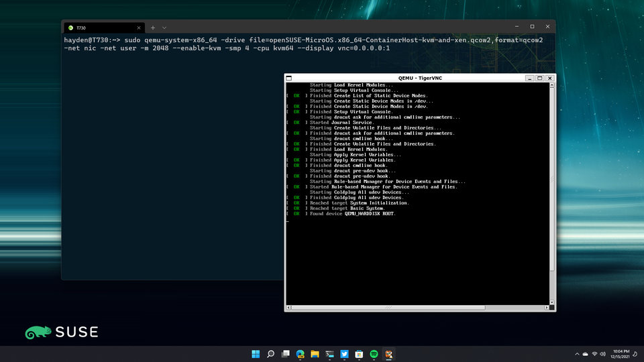Screen dimensions: 644x362
Task: Open the volume control in system tray
Action: (x=603, y=353)
